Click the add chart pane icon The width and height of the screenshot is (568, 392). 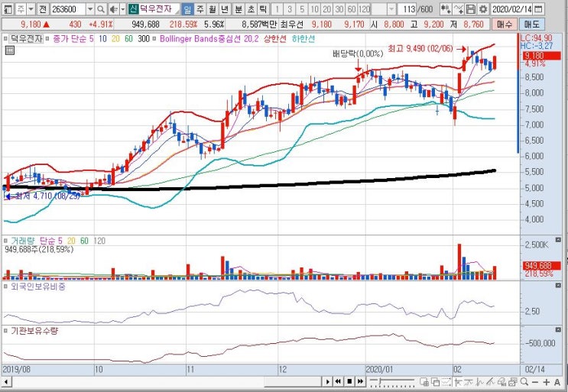424,381
